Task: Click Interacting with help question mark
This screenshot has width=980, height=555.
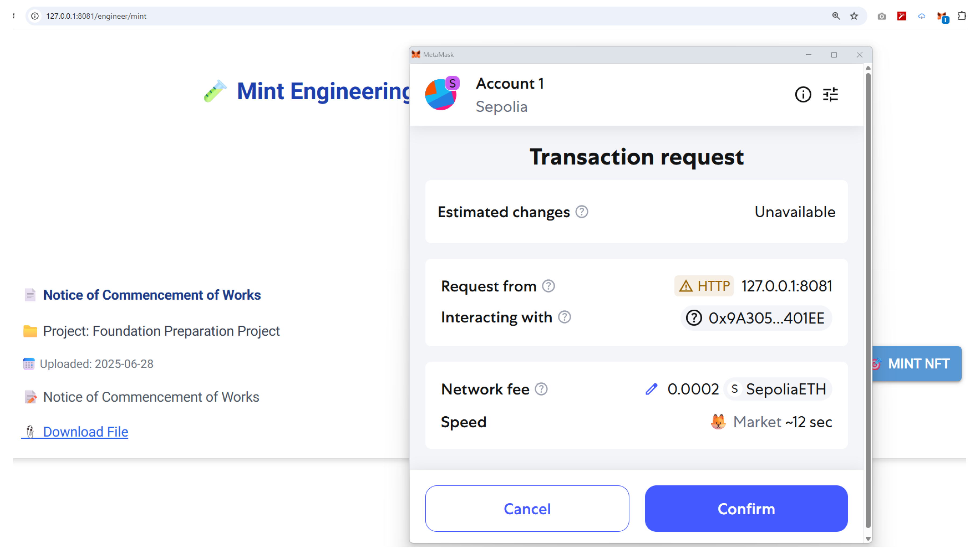Action: [564, 317]
